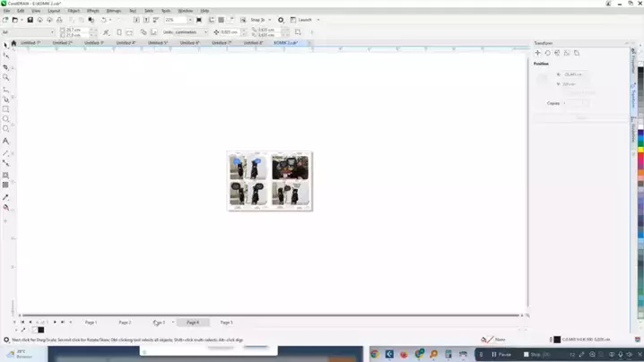Open the zoom level dropdown
The width and height of the screenshot is (644, 362).
click(189, 20)
